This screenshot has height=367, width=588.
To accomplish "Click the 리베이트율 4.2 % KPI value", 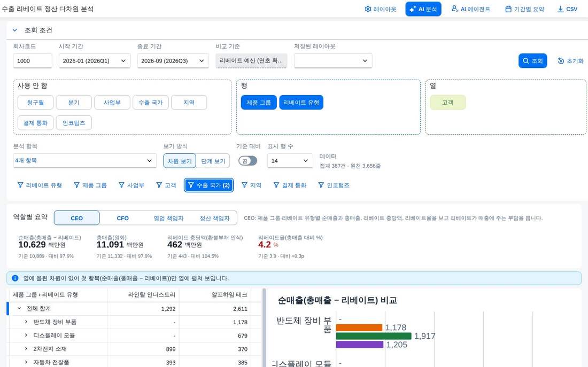I will click(268, 245).
